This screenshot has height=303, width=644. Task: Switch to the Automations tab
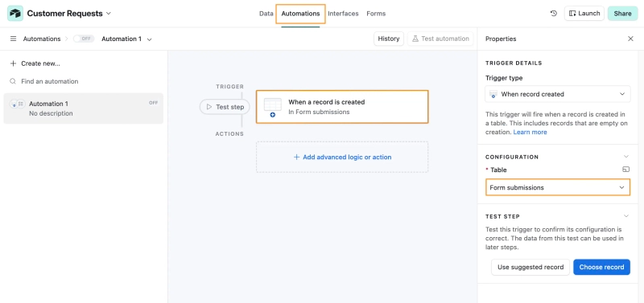click(300, 14)
